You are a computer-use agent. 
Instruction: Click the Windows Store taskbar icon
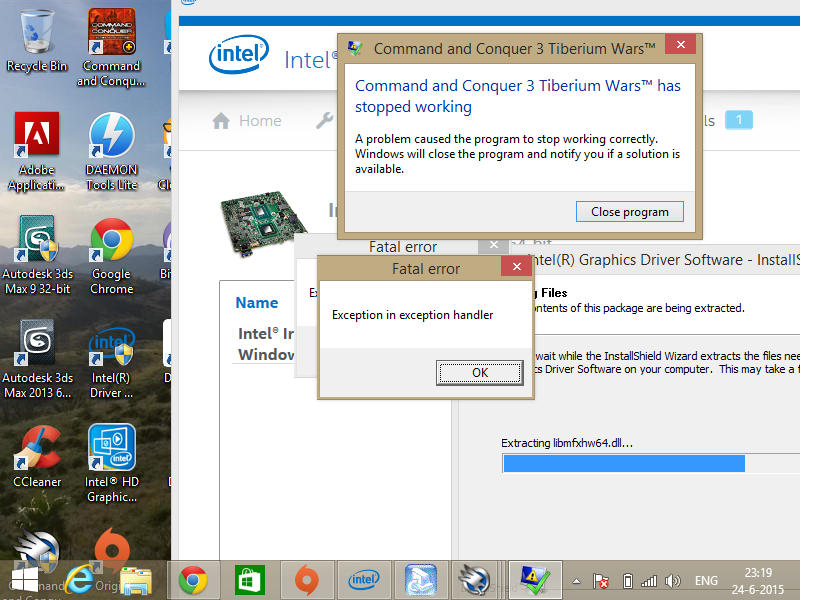[250, 580]
